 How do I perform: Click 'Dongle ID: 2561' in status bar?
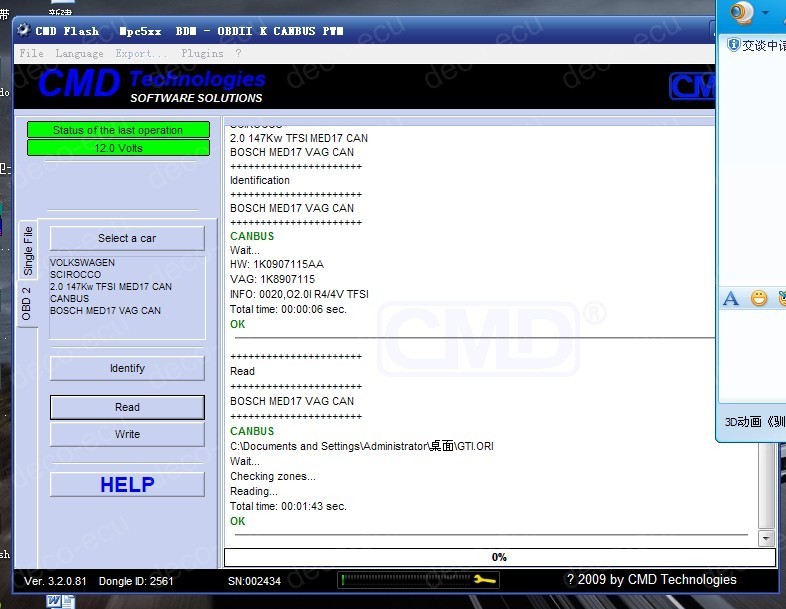click(136, 581)
